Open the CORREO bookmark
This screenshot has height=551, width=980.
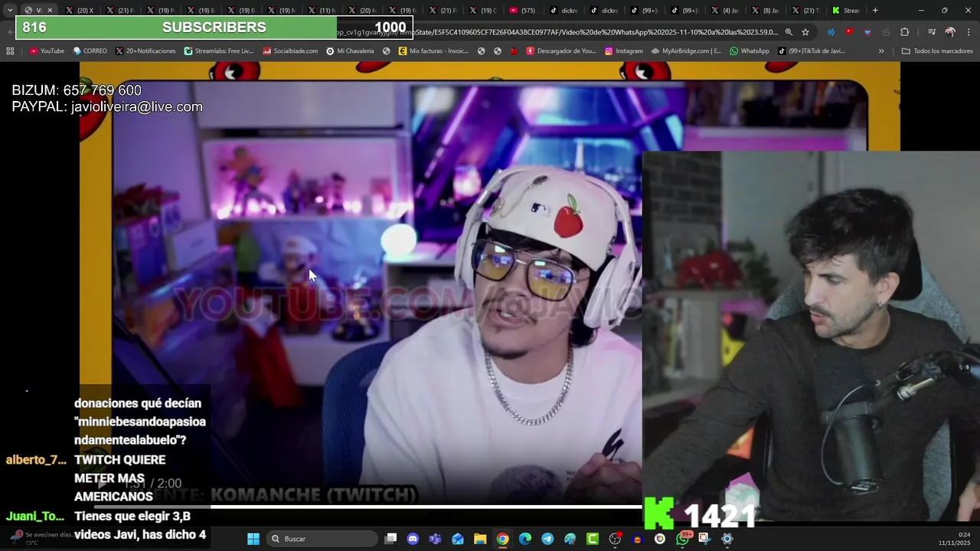pos(90,51)
